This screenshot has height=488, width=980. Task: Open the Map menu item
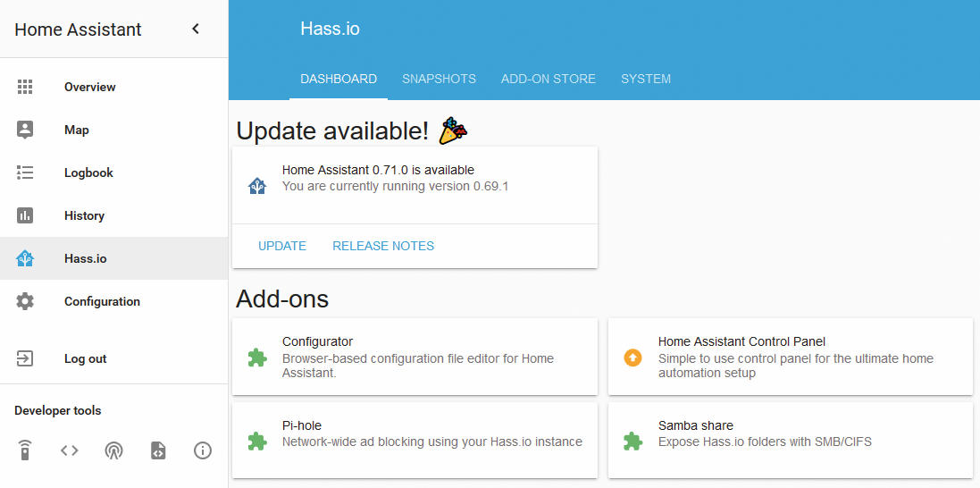click(x=113, y=130)
